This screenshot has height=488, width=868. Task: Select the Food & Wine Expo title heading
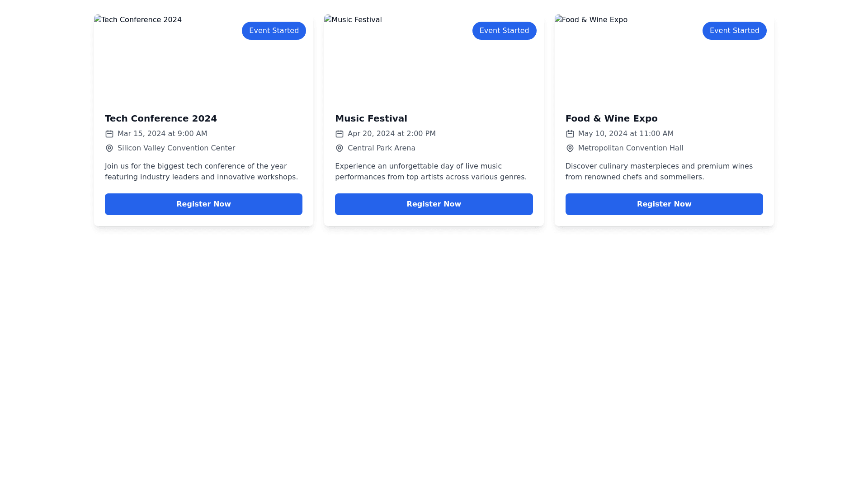(611, 118)
